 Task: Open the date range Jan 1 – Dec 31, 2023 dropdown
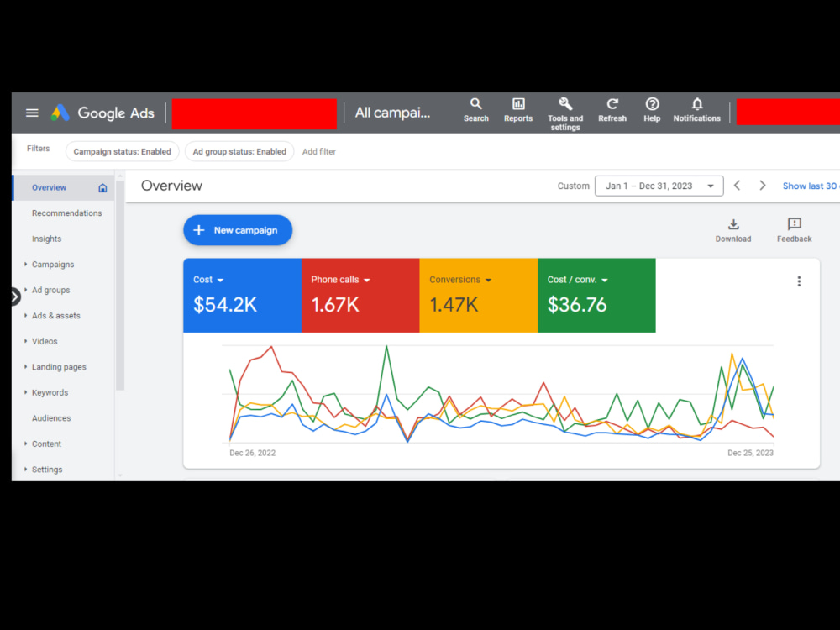click(659, 186)
